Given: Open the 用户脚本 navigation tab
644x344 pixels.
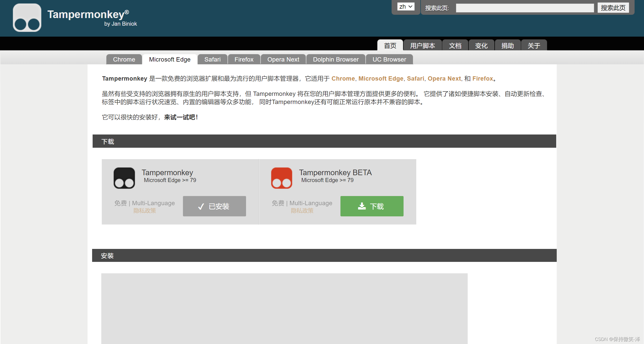Looking at the screenshot, I should [423, 45].
